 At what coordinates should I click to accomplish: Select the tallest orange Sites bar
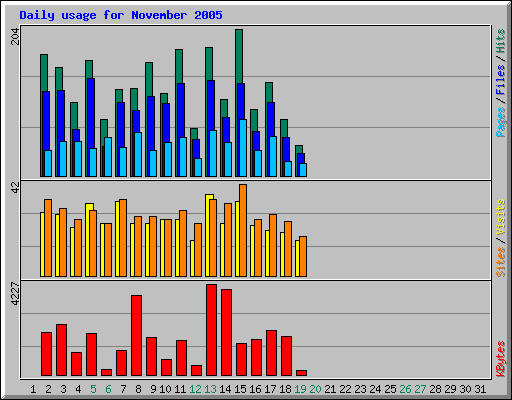click(243, 230)
